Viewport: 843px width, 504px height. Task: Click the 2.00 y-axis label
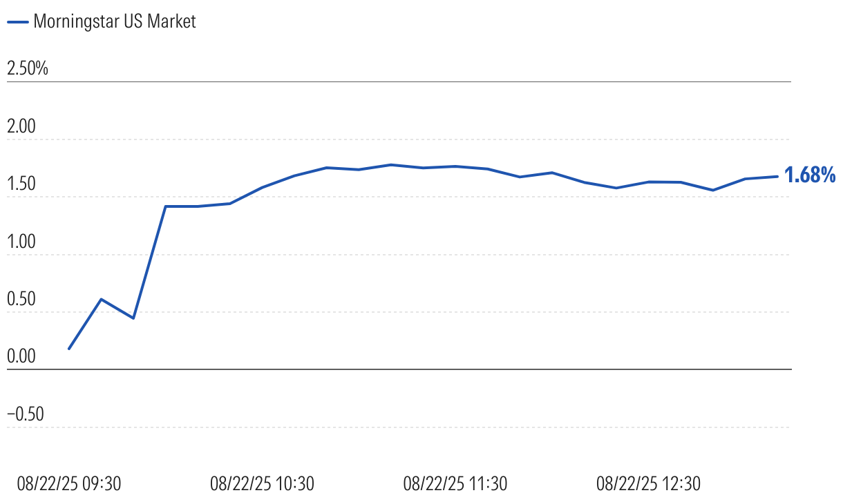[22, 127]
